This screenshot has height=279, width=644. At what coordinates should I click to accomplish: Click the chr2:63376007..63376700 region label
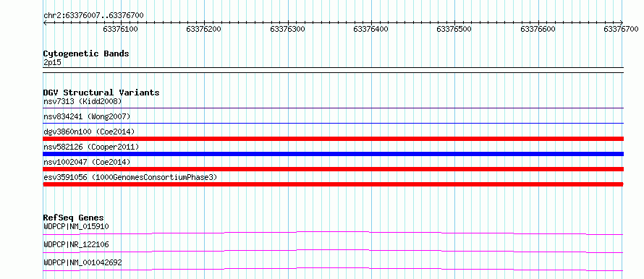coord(93,15)
